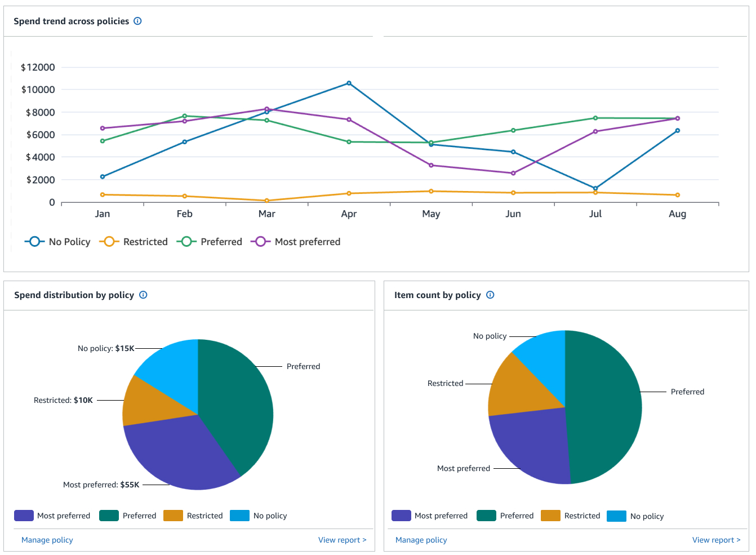Open Manage policy link under Spend distribution
The image size is (756, 555).
click(x=47, y=540)
